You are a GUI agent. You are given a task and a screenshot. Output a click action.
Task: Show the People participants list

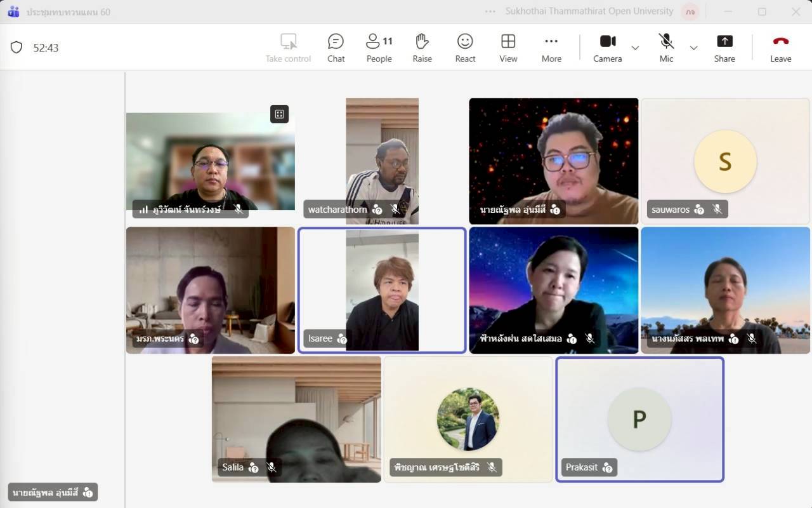(x=379, y=48)
